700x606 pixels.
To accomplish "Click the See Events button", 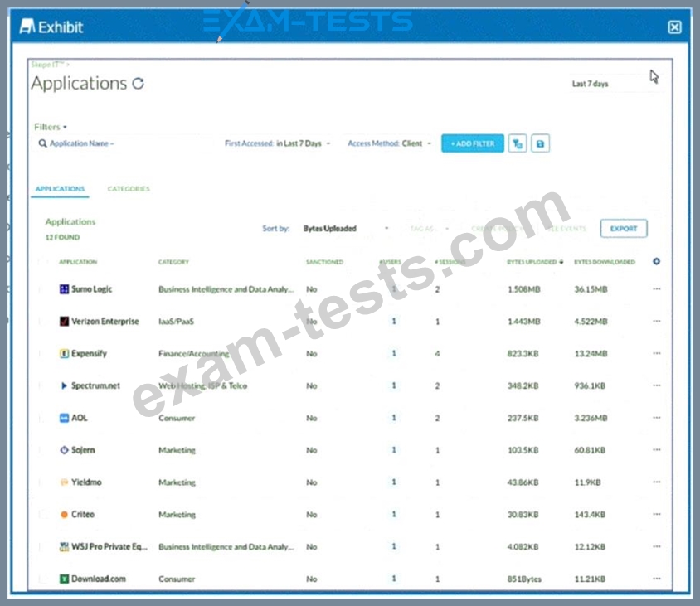I will pyautogui.click(x=566, y=229).
